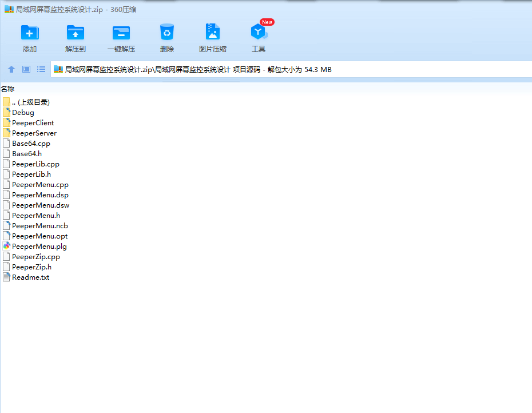Click the file icon beside PeeperMenu.dsw
The image size is (532, 413).
click(6, 205)
